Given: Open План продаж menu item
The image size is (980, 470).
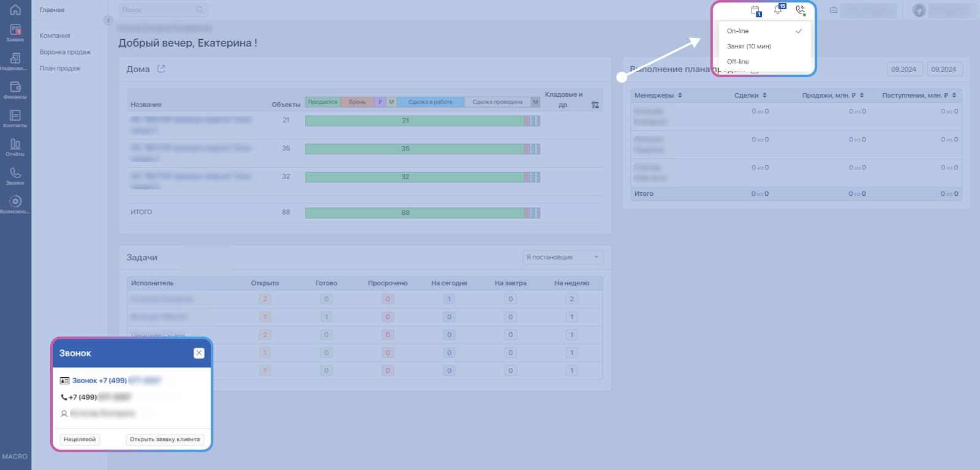Looking at the screenshot, I should pyautogui.click(x=60, y=69).
